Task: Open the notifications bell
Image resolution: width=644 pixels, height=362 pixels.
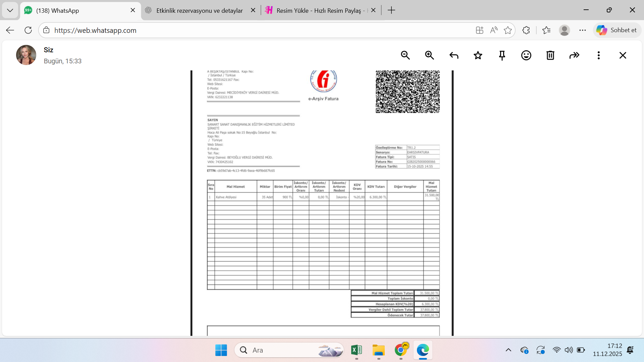Action: (630, 350)
